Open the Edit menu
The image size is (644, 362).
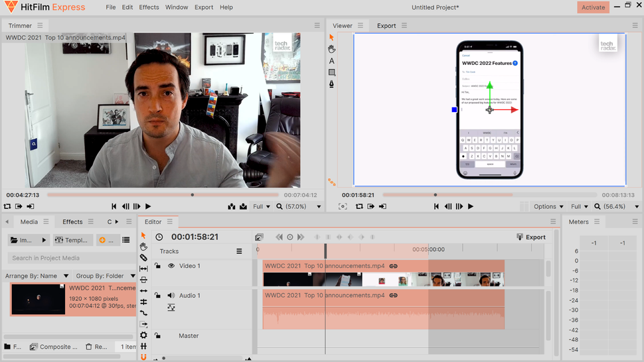point(127,7)
